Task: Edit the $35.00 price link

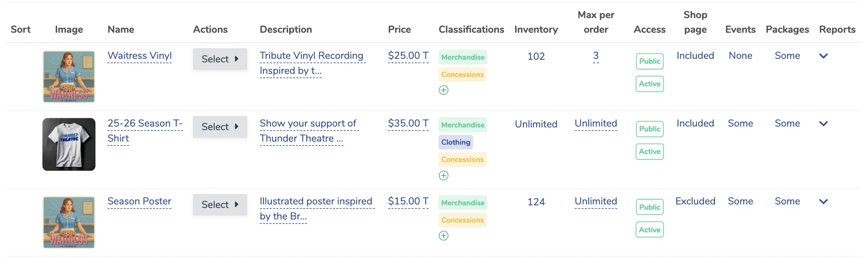Action: coord(408,124)
